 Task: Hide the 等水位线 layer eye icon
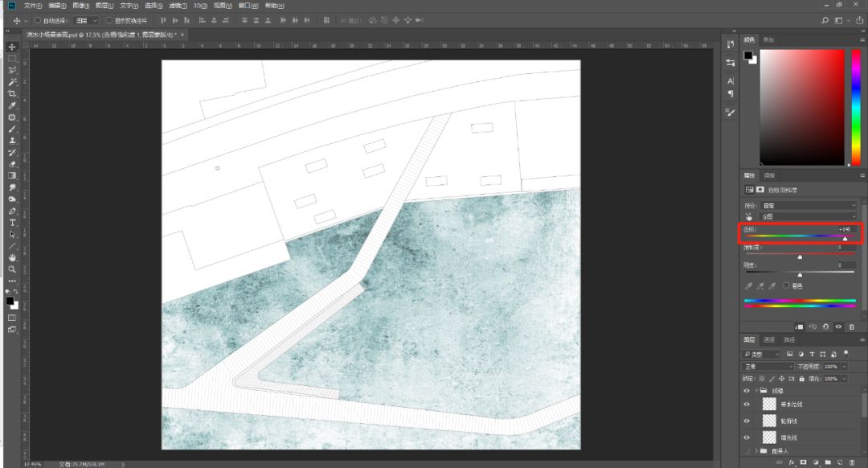(x=746, y=404)
